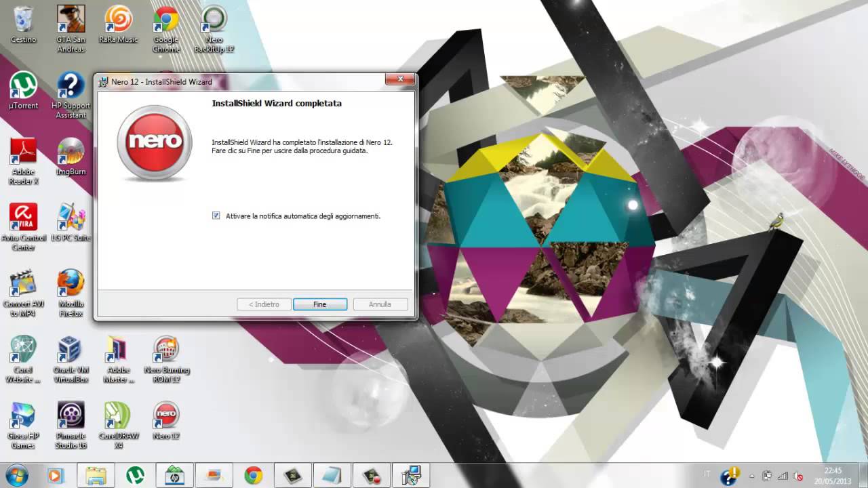868x488 pixels.
Task: Open the network signal tray icon
Action: [783, 476]
